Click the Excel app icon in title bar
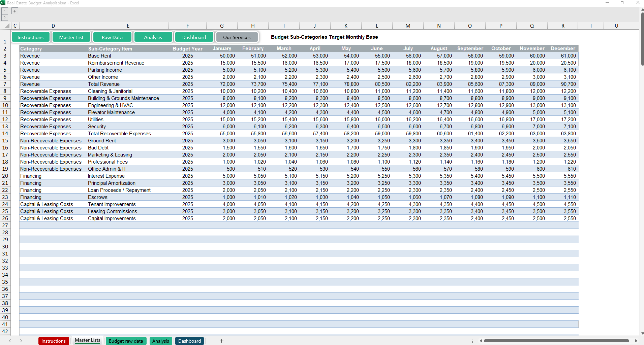 pyautogui.click(x=3, y=3)
